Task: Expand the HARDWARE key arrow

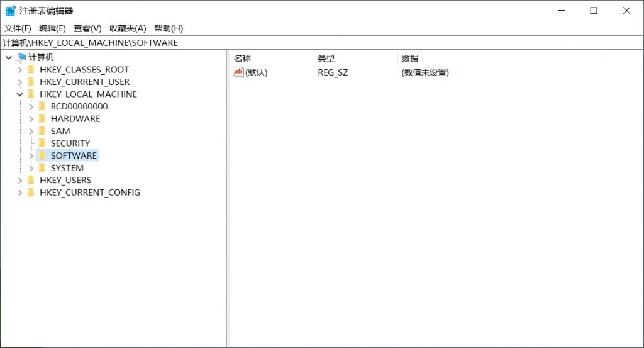Action: tap(31, 119)
